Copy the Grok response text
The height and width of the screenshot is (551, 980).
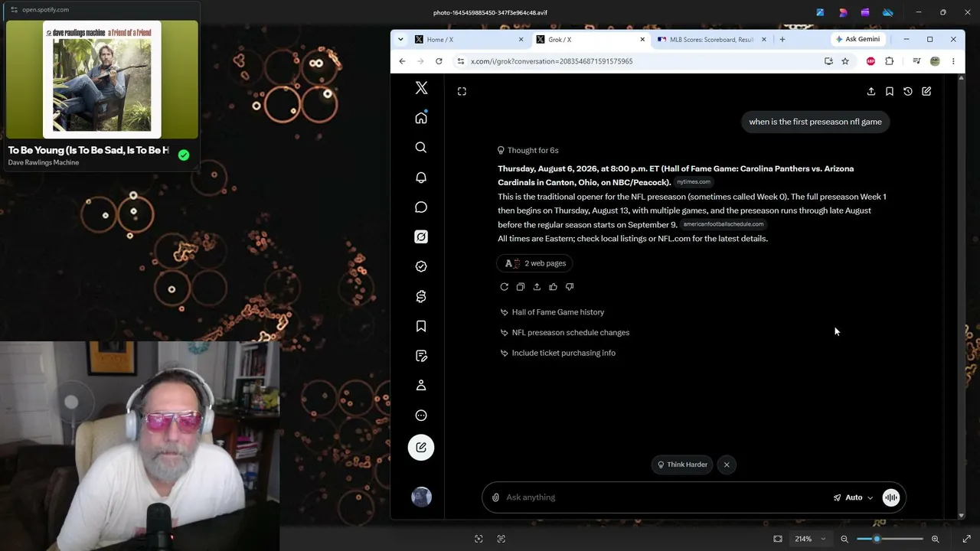521,287
